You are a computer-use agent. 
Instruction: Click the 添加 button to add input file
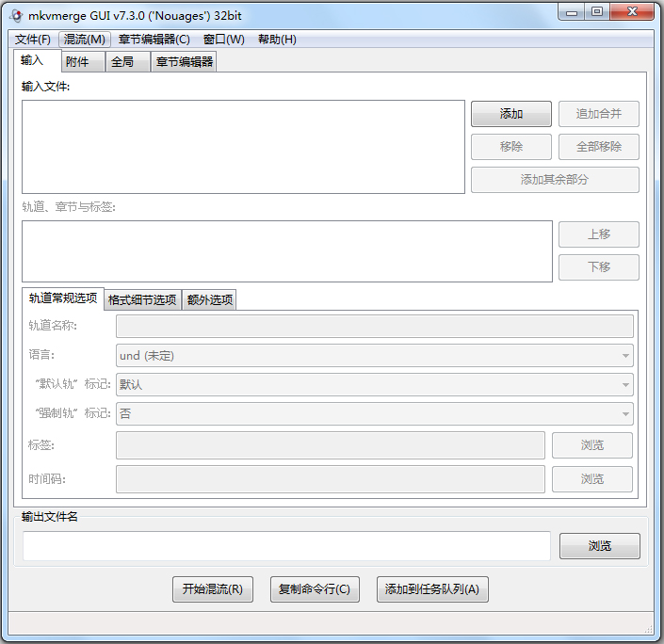[511, 114]
